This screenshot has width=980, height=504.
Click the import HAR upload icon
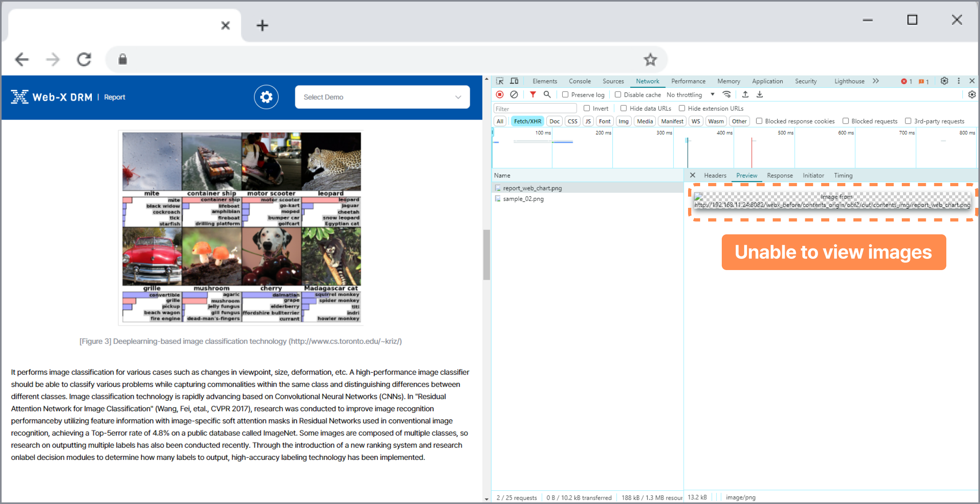click(x=745, y=95)
